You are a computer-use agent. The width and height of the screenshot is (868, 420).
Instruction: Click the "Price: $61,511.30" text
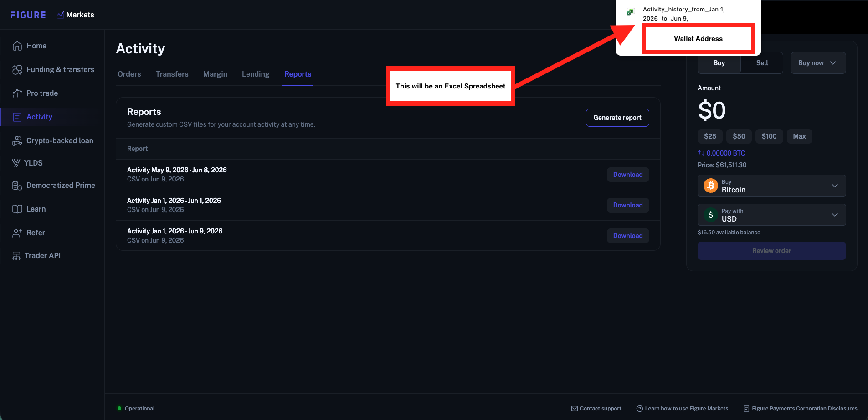722,165
